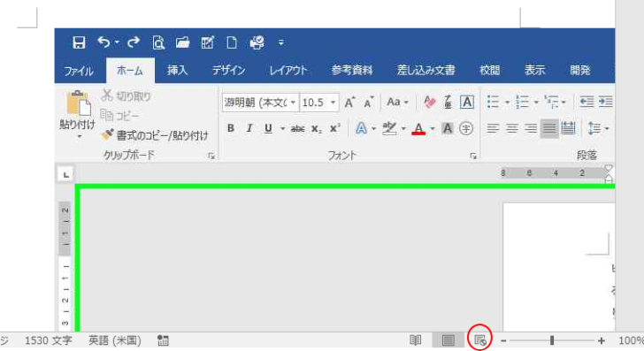
Task: Click the phonetic guide ruby icon
Action: click(x=448, y=102)
